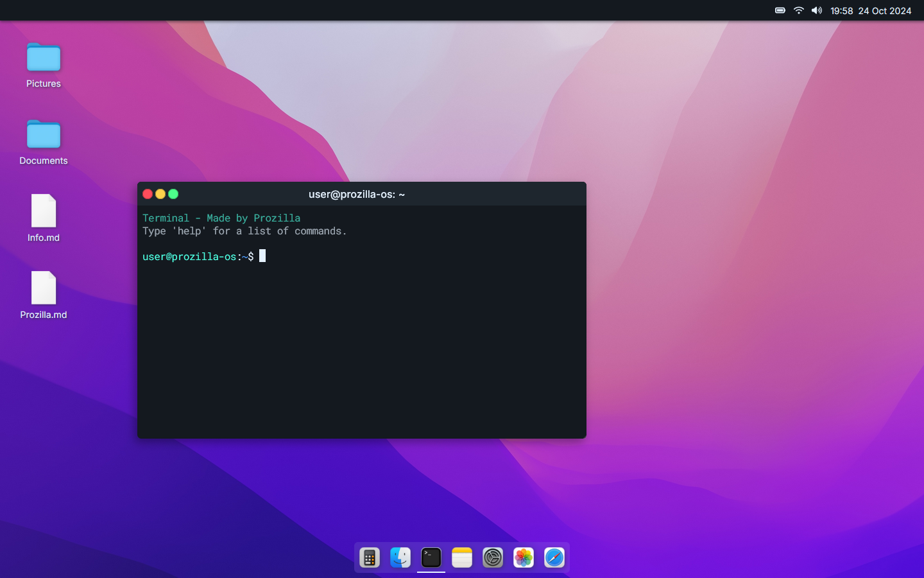Open the Wi-Fi status icon
Viewport: 924px width, 578px height.
[x=799, y=10]
